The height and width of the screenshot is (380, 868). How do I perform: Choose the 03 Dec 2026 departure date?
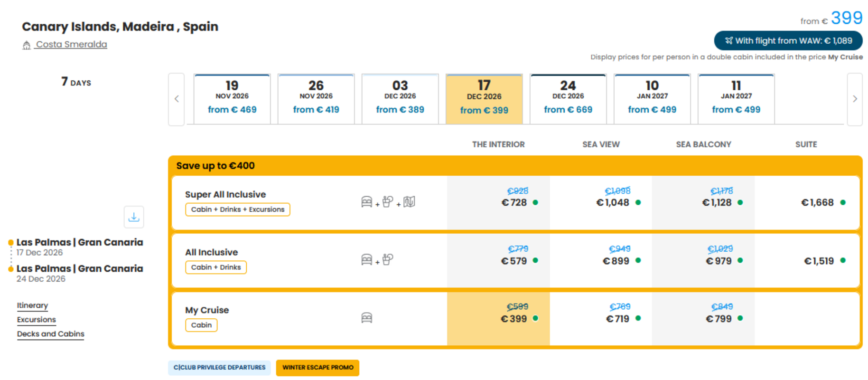pos(400,99)
